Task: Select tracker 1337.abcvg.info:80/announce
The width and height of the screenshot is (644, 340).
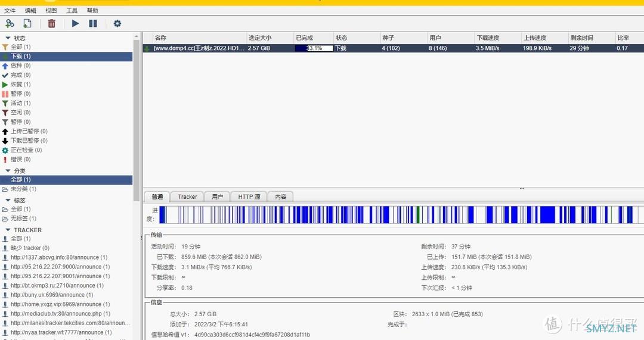Action: [x=66, y=258]
